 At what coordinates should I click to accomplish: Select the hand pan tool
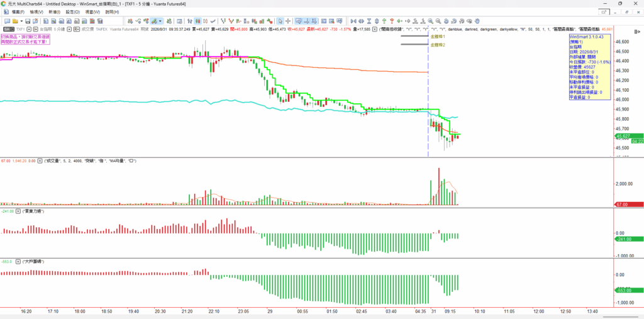[477, 21]
